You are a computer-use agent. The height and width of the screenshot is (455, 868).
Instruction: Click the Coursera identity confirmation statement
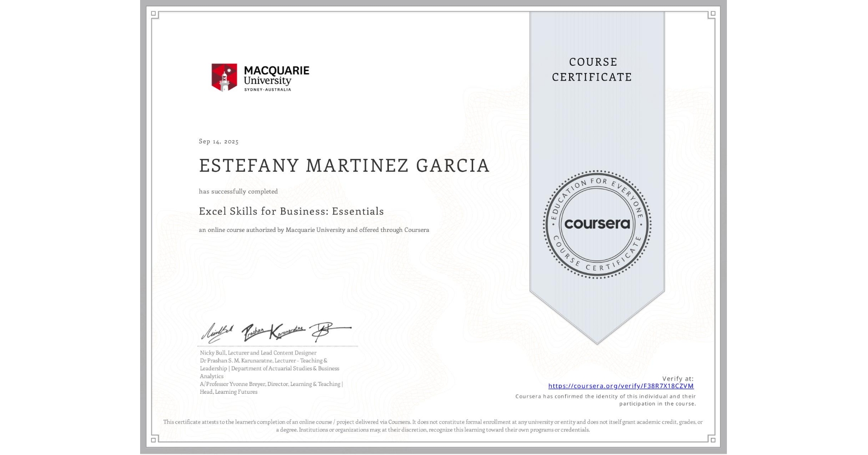[x=605, y=400]
